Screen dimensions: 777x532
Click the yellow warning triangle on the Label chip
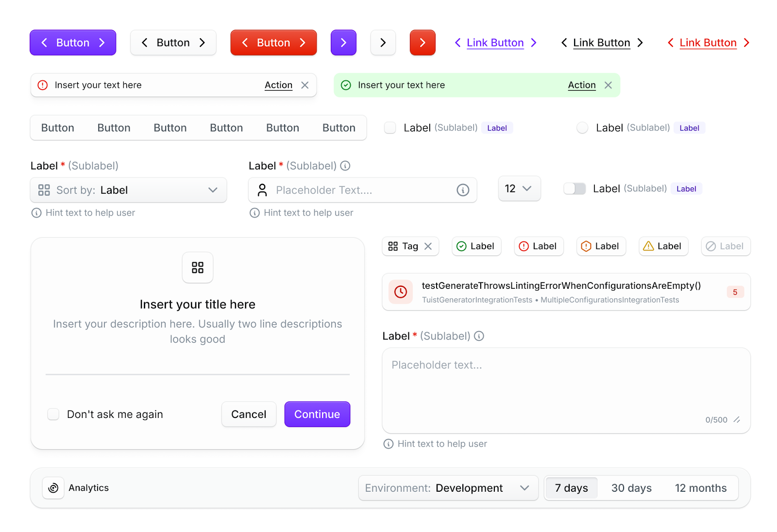(x=648, y=246)
